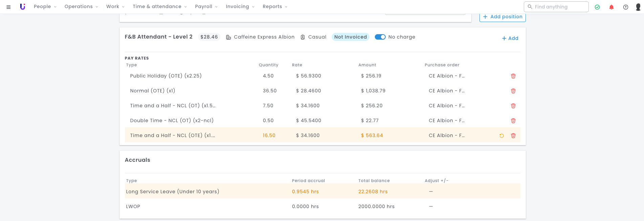Revert changes on highlighted OTE pay rate row
The image size is (644, 221).
pyautogui.click(x=502, y=136)
